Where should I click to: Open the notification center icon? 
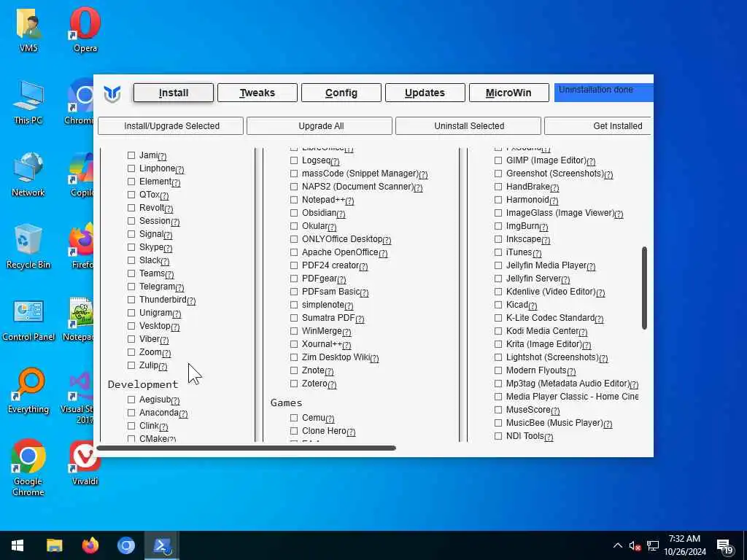click(x=724, y=547)
